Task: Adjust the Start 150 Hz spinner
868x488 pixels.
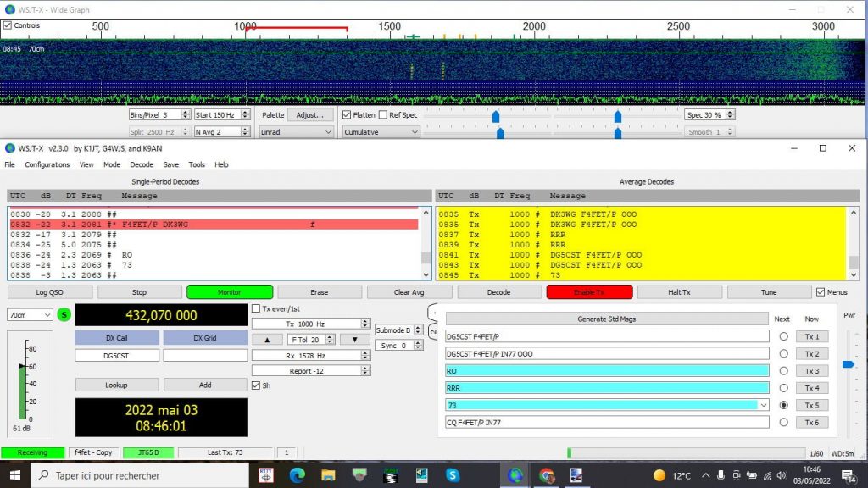Action: 245,115
